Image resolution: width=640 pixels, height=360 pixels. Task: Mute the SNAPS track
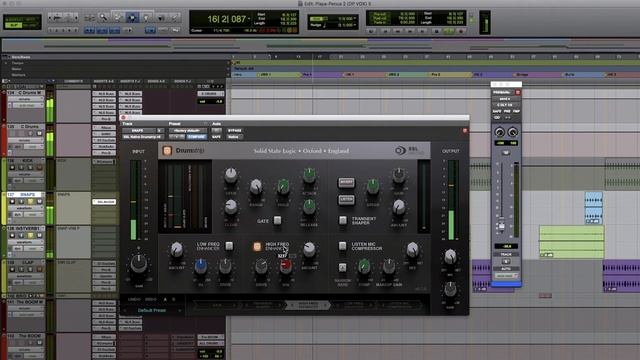(x=40, y=201)
